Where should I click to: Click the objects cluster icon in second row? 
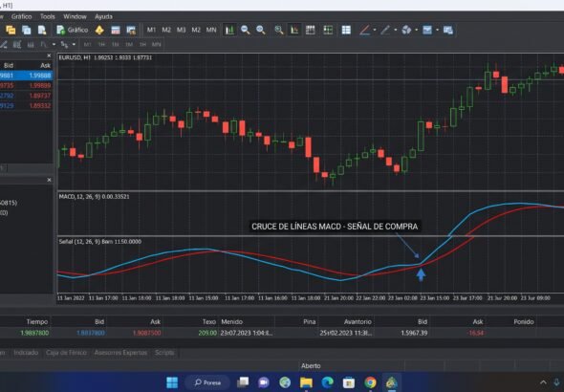point(64,44)
